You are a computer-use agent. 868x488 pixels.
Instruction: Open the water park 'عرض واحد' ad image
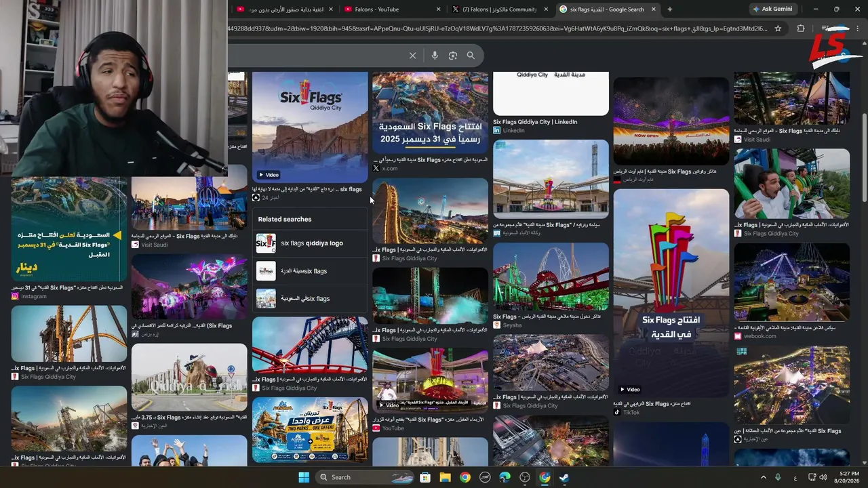click(310, 430)
